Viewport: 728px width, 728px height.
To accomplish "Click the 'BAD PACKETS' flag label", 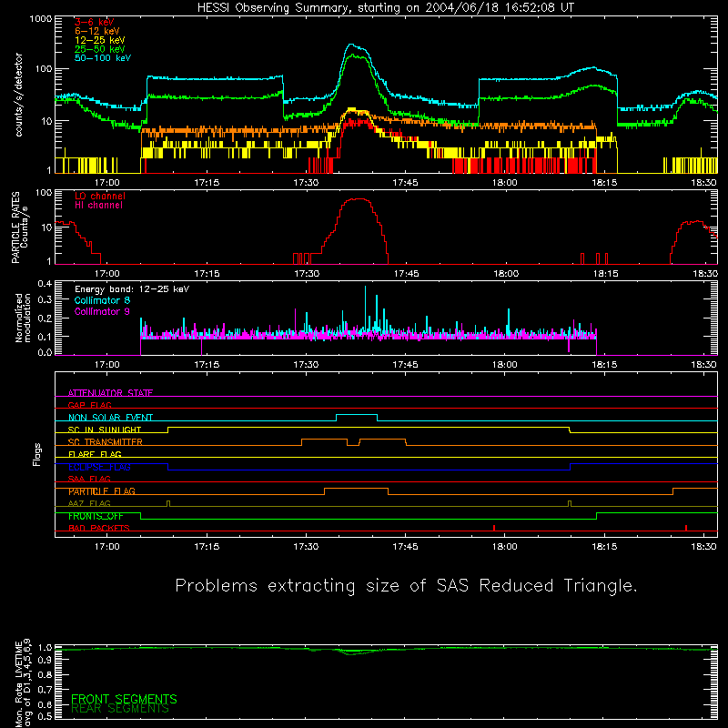I will pos(99,528).
